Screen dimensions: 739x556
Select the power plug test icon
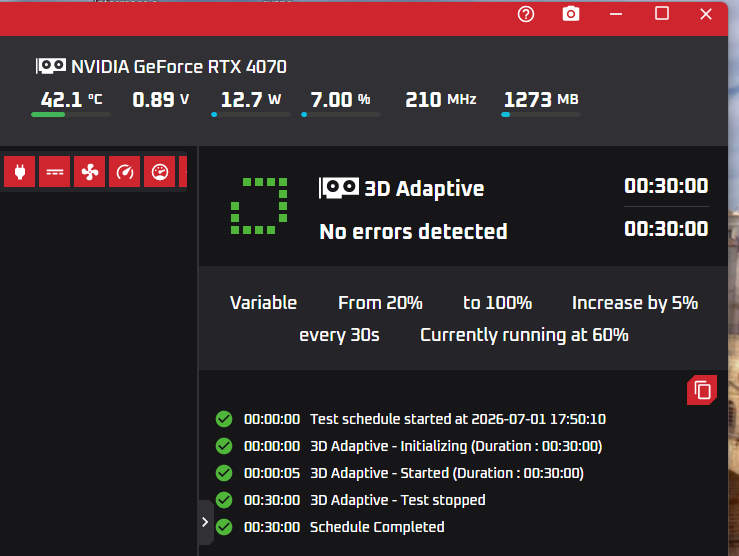[x=19, y=172]
